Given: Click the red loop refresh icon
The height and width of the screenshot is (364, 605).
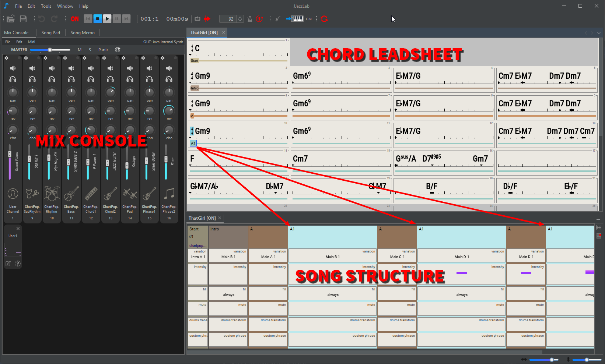Looking at the screenshot, I should [x=324, y=19].
